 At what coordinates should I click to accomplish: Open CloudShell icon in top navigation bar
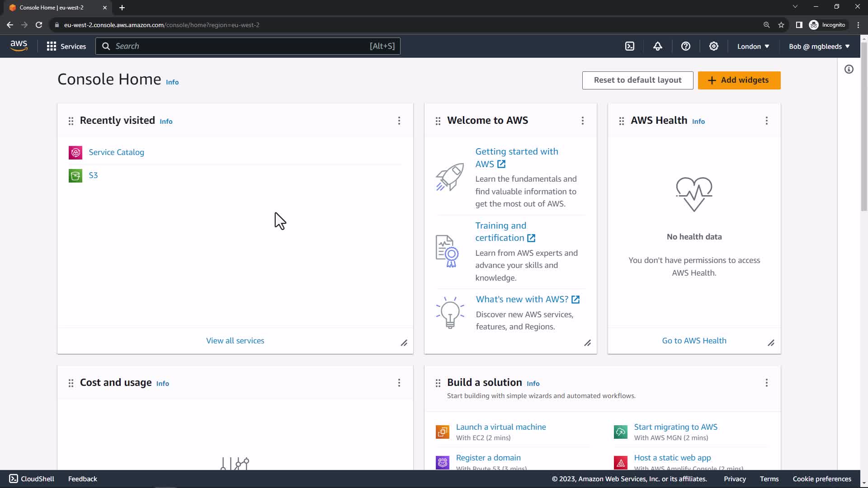pyautogui.click(x=630, y=46)
